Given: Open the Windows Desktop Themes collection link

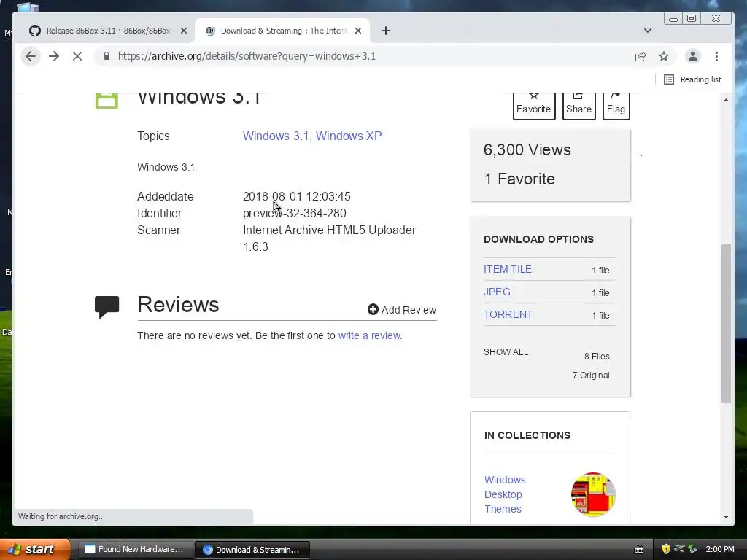Looking at the screenshot, I should coord(505,494).
